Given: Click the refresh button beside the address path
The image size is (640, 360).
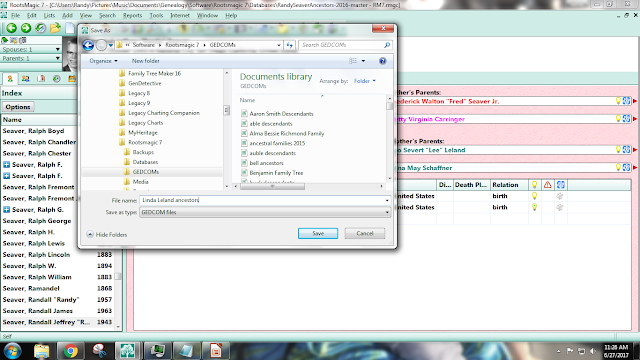Looking at the screenshot, I should pyautogui.click(x=290, y=45).
